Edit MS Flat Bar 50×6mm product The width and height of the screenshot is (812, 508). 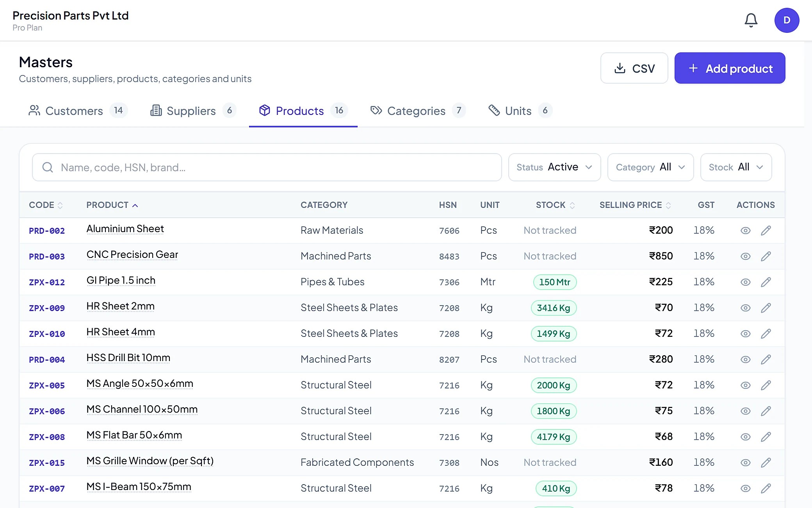click(766, 437)
